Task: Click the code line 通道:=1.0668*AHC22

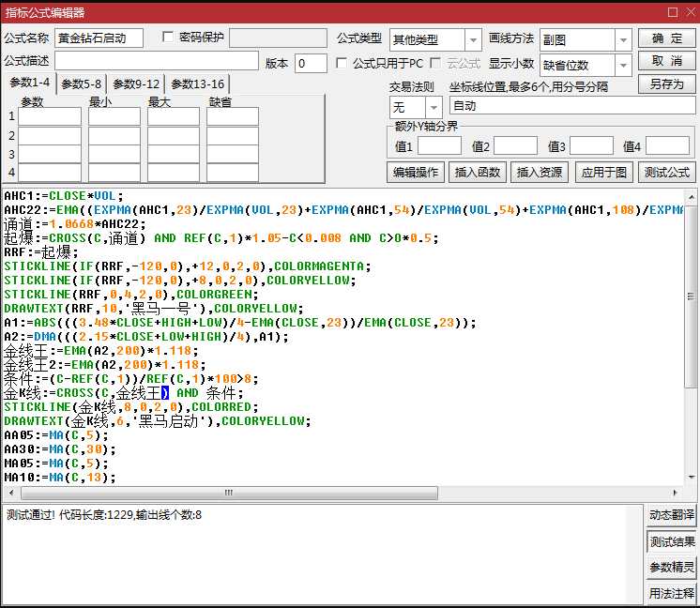Action: pyautogui.click(x=74, y=224)
